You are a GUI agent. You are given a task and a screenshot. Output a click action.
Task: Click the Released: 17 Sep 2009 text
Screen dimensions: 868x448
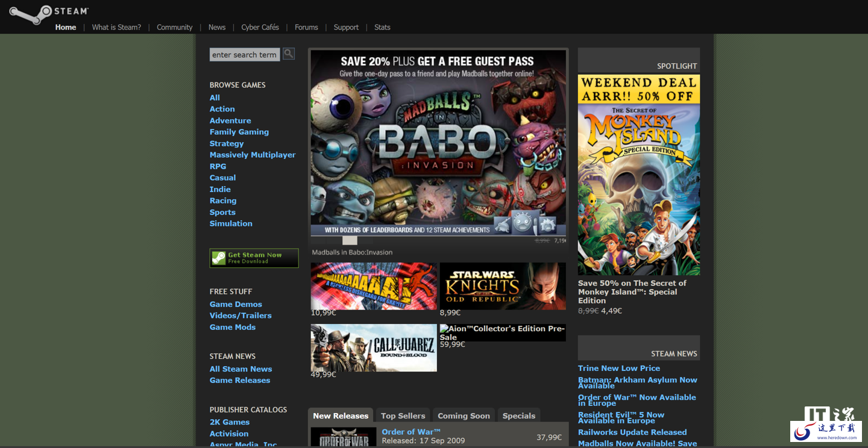[423, 441]
